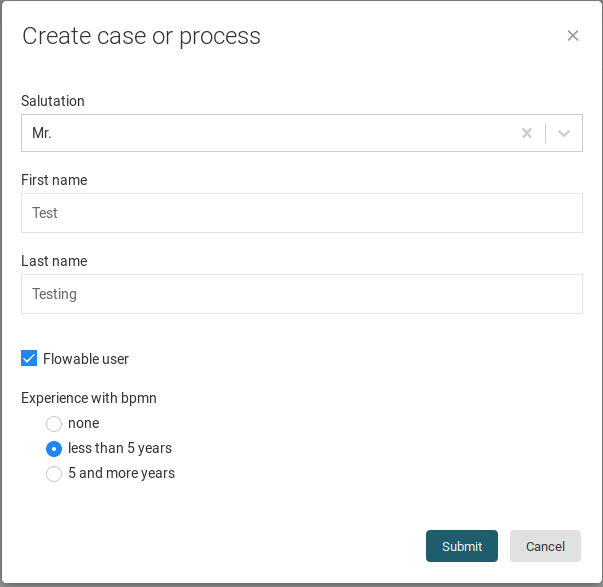Click the 'less than 5 years' label text
603x587 pixels.
[120, 448]
